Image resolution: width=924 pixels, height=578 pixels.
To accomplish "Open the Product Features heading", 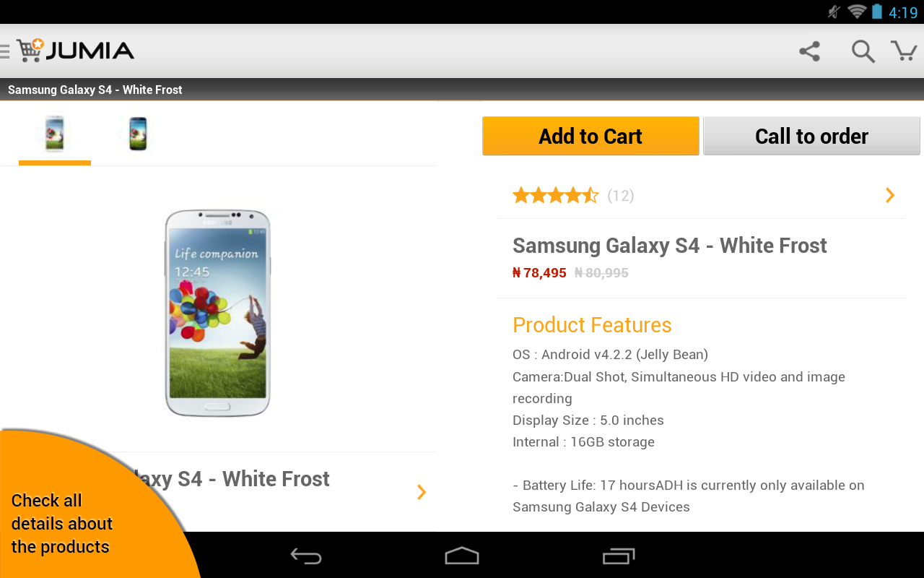I will [x=592, y=325].
